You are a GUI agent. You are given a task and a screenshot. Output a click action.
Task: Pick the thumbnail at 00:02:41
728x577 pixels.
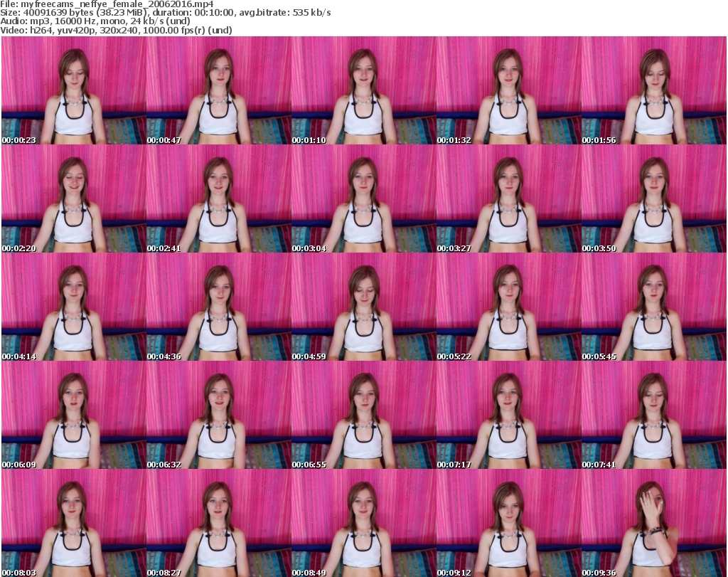[219, 198]
